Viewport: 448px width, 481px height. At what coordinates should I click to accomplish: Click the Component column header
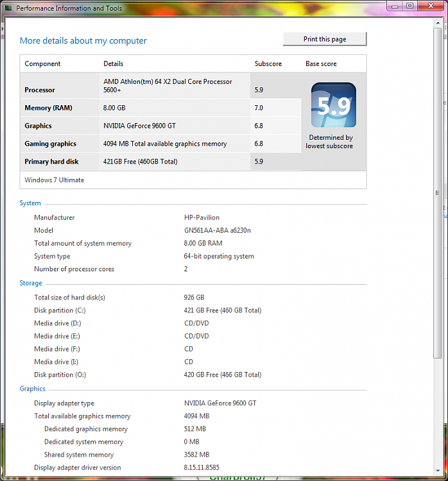pos(42,63)
